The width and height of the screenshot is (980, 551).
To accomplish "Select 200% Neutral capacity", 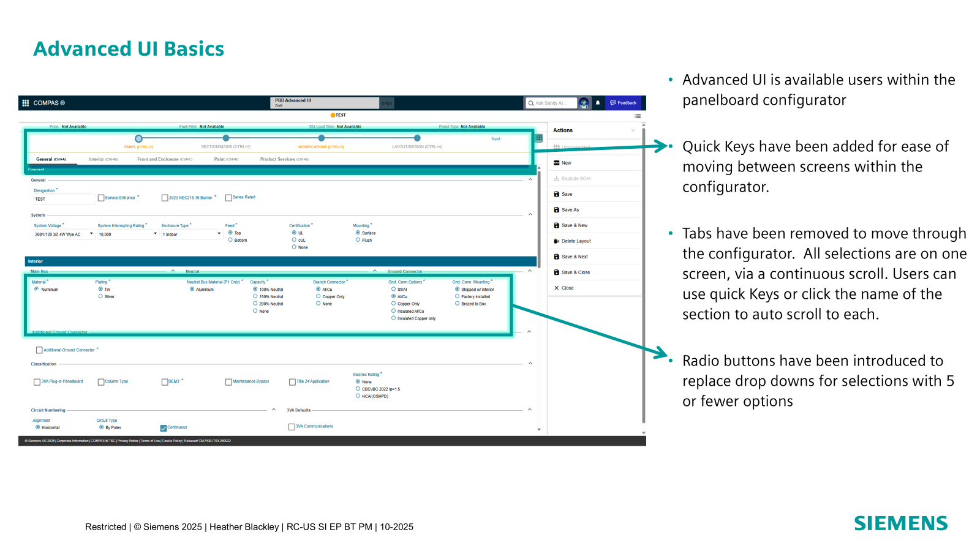I will click(255, 304).
